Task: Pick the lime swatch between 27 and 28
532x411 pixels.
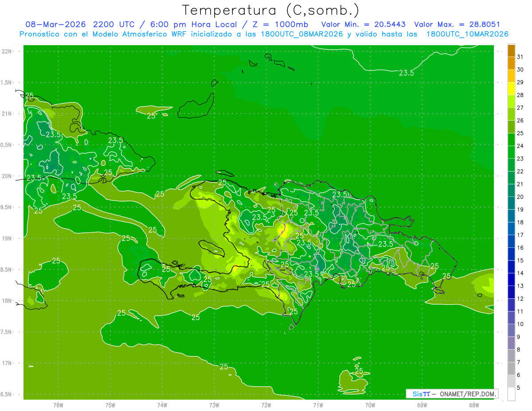Action: pyautogui.click(x=511, y=101)
